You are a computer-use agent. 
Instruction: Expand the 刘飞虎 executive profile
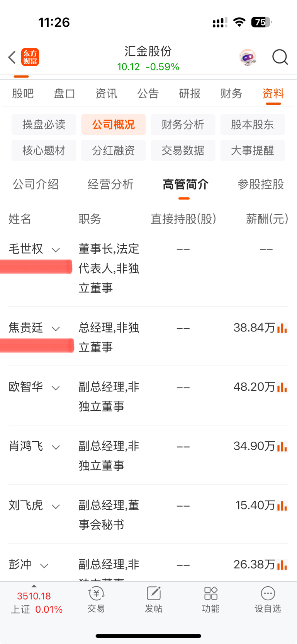56,507
